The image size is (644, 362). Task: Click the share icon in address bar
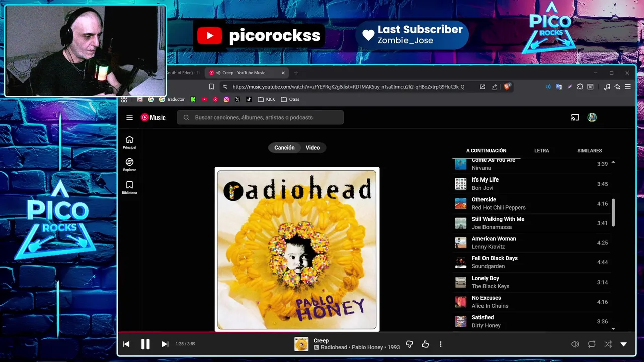(494, 87)
